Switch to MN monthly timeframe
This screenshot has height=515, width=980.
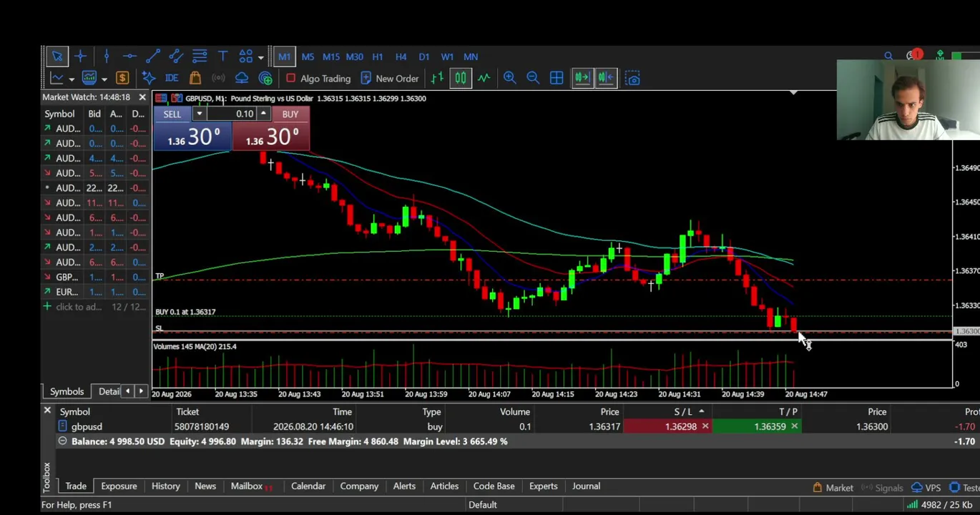pos(471,57)
